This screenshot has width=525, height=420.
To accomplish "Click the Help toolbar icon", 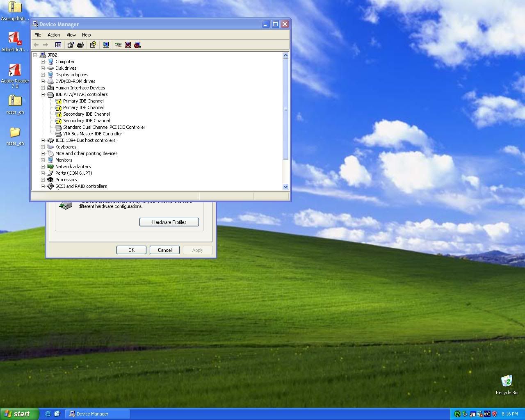I will (93, 45).
